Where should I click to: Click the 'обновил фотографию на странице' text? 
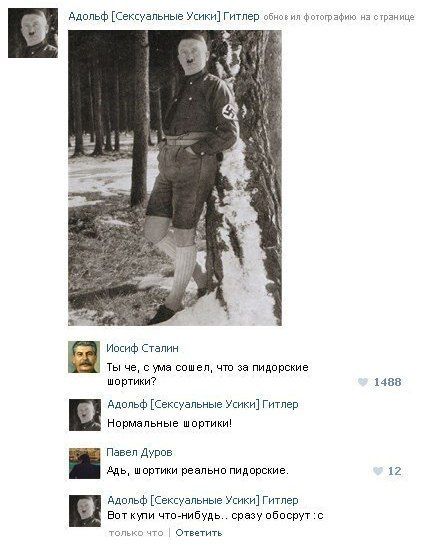click(x=339, y=17)
